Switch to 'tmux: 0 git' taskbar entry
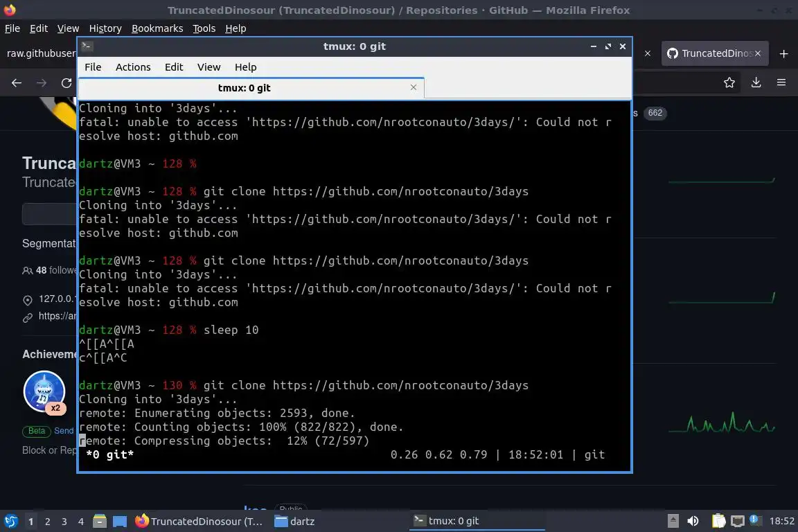The image size is (798, 532). pyautogui.click(x=477, y=521)
